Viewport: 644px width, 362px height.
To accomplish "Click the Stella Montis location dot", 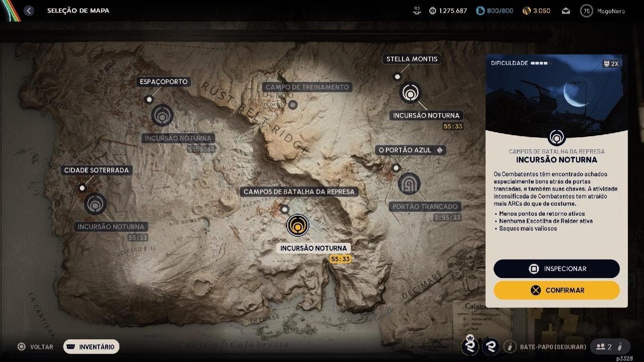I will pyautogui.click(x=397, y=77).
